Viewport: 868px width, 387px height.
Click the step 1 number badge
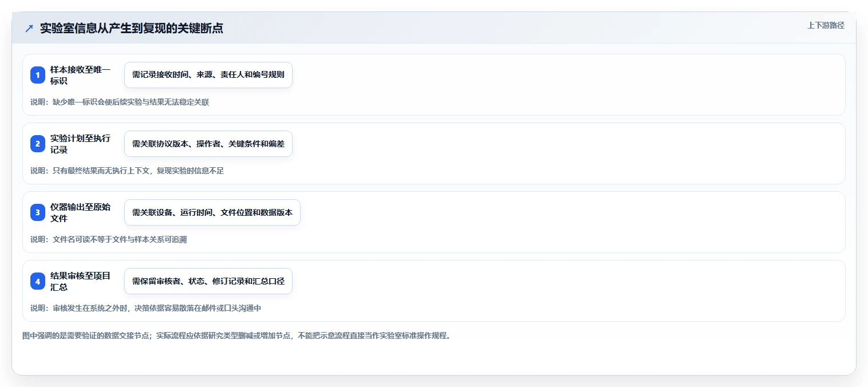tap(38, 75)
